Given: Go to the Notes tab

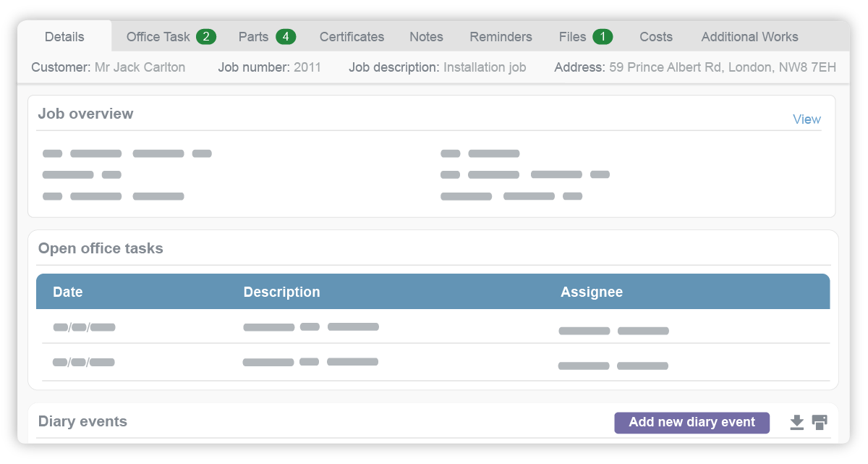Looking at the screenshot, I should click(x=426, y=36).
